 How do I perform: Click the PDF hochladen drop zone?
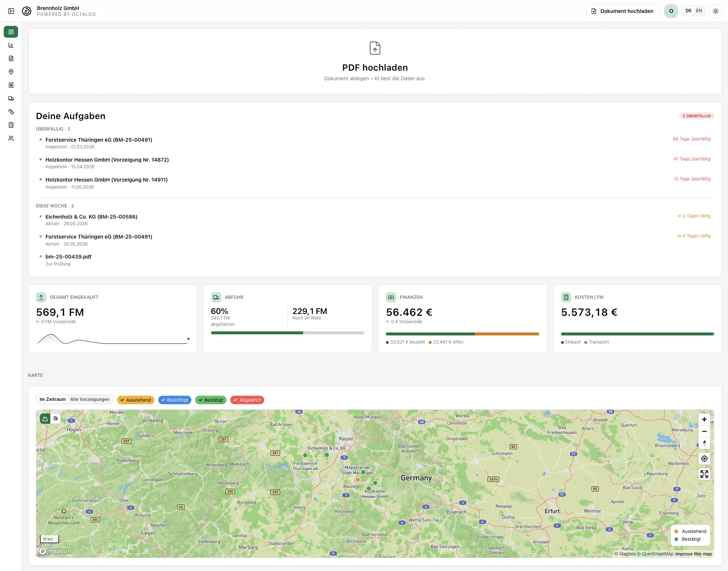(375, 61)
